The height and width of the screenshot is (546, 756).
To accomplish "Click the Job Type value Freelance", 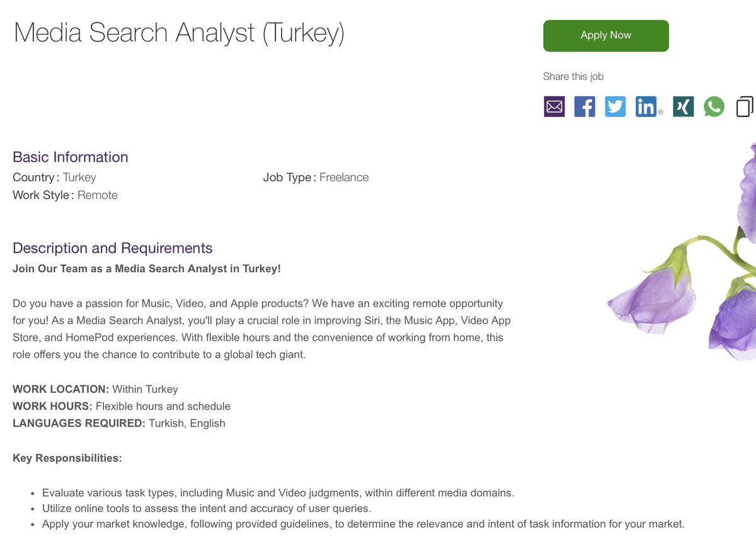I will [344, 178].
